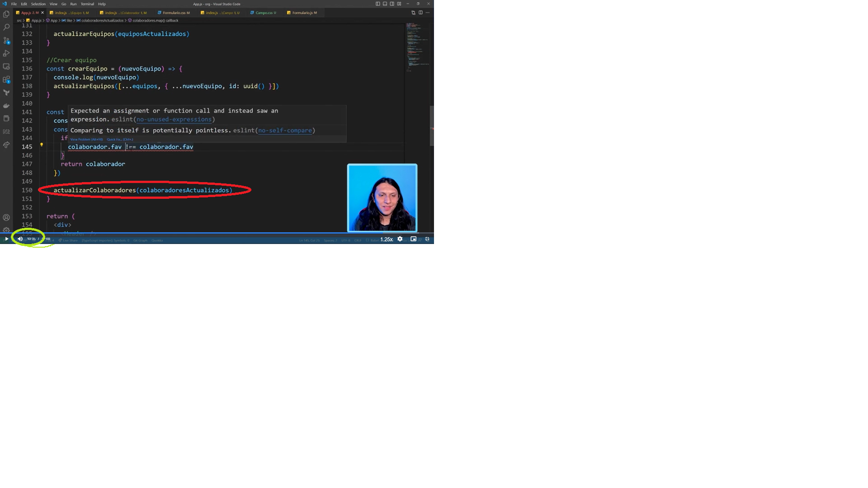The width and height of the screenshot is (868, 488).
Task: Open the Search view in the activity bar
Action: 6,28
